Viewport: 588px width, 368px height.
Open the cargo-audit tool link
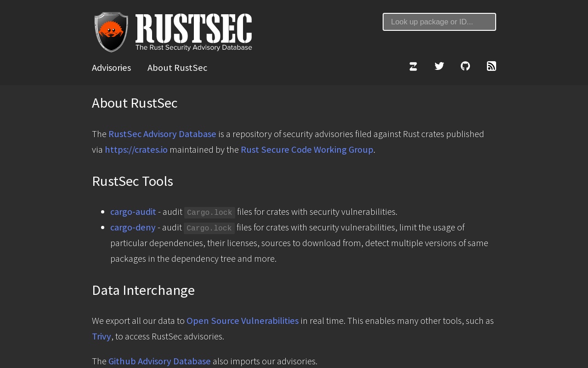[133, 212]
